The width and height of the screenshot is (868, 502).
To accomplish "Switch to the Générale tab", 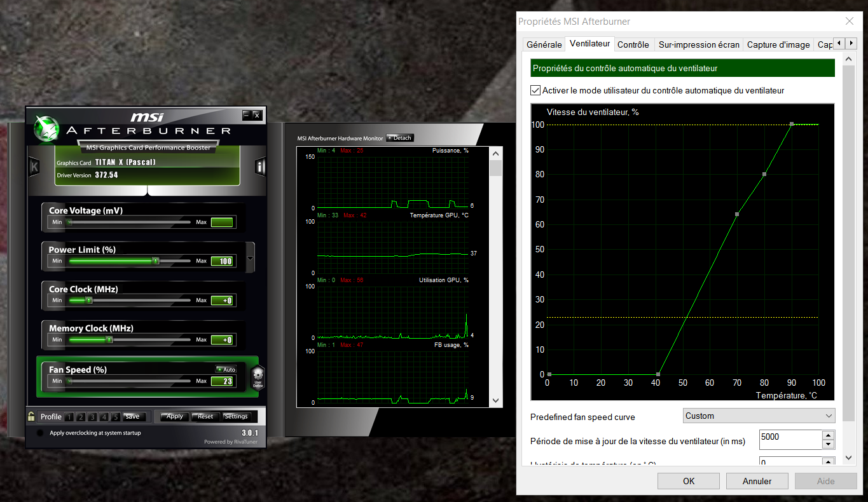I will (x=544, y=44).
